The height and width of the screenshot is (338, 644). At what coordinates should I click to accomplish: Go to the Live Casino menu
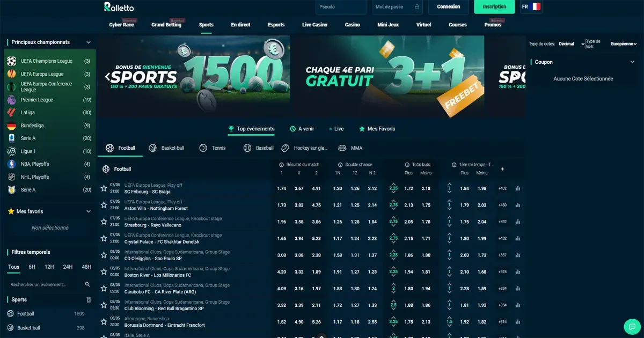314,25
